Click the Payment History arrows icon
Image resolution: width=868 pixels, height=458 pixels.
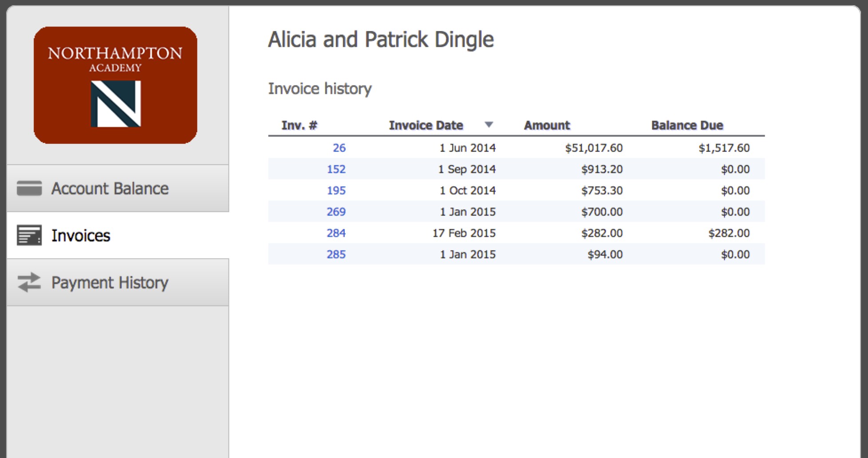(x=29, y=282)
